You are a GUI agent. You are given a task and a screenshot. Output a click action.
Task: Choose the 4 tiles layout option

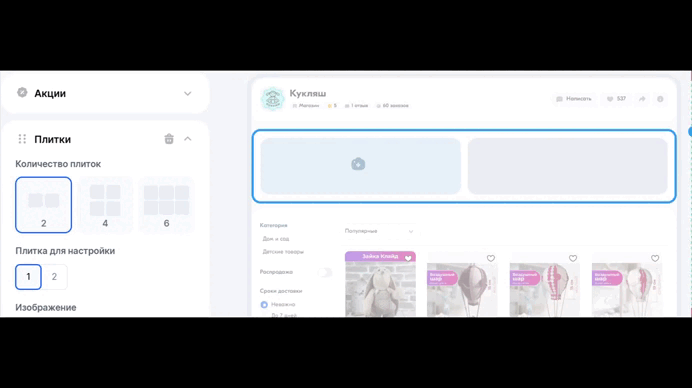pyautogui.click(x=105, y=205)
